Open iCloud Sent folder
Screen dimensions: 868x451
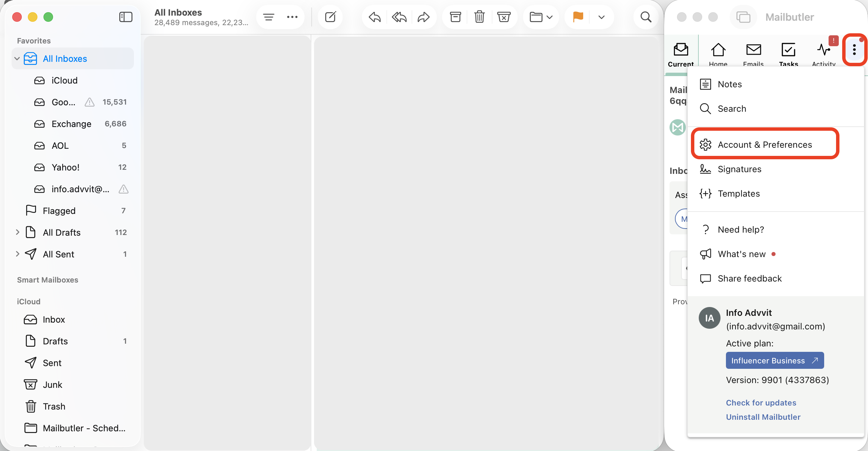point(73,363)
